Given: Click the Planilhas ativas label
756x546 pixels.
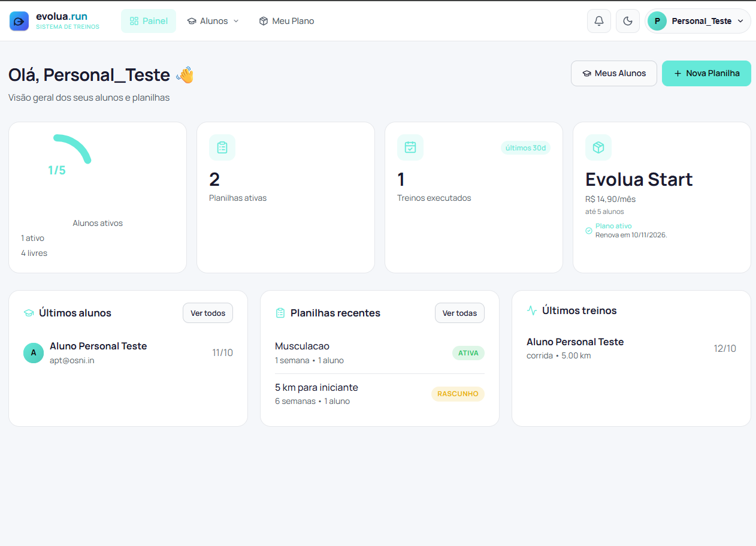Looking at the screenshot, I should click(x=238, y=198).
